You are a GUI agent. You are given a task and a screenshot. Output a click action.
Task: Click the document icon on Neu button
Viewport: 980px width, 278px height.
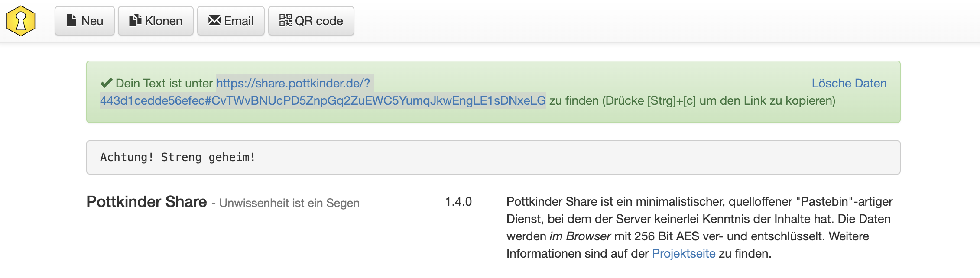71,20
